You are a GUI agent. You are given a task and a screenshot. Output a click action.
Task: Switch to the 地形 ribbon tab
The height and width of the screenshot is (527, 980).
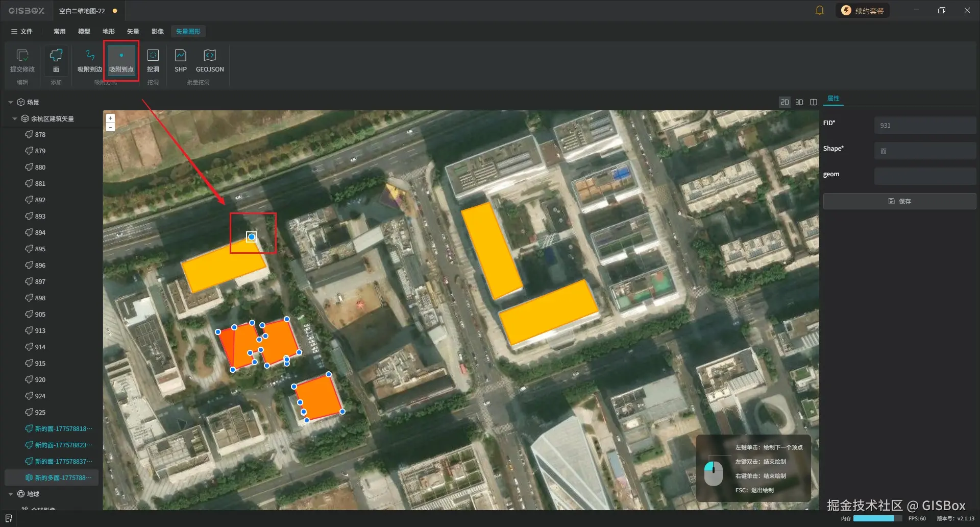click(109, 31)
